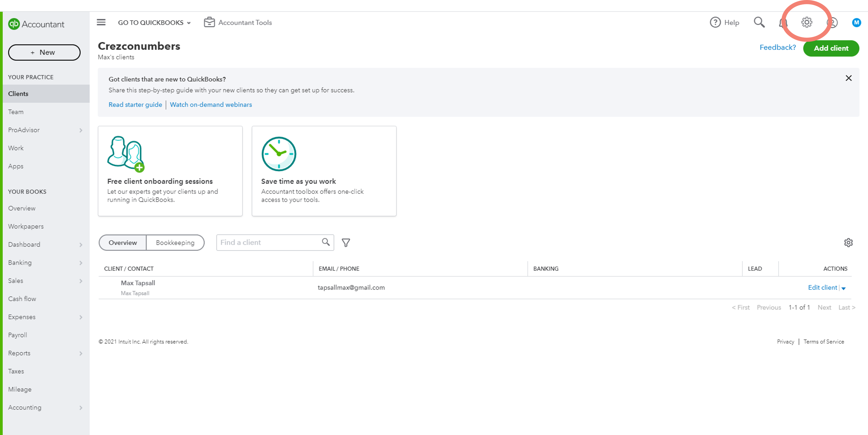Click the Edit client link

click(x=822, y=288)
